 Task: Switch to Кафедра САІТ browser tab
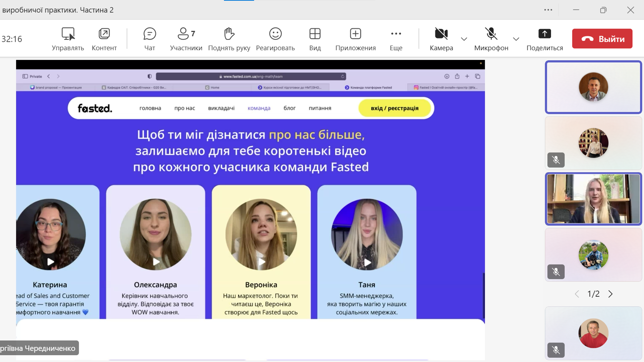point(134,87)
